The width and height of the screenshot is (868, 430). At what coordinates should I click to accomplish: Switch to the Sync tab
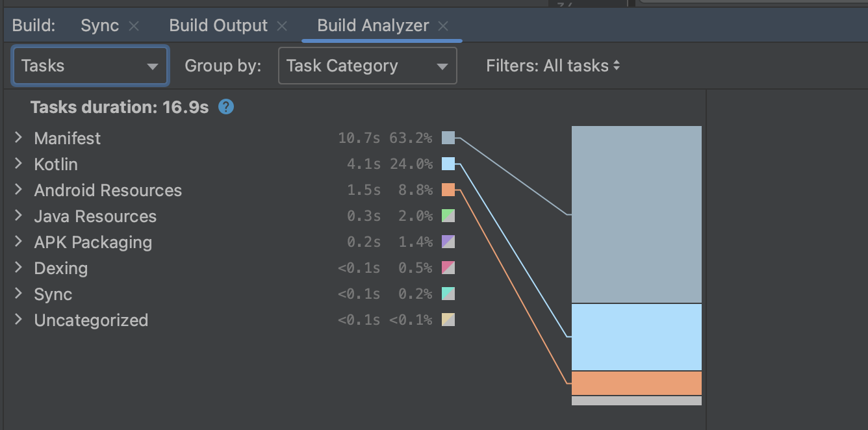(98, 25)
